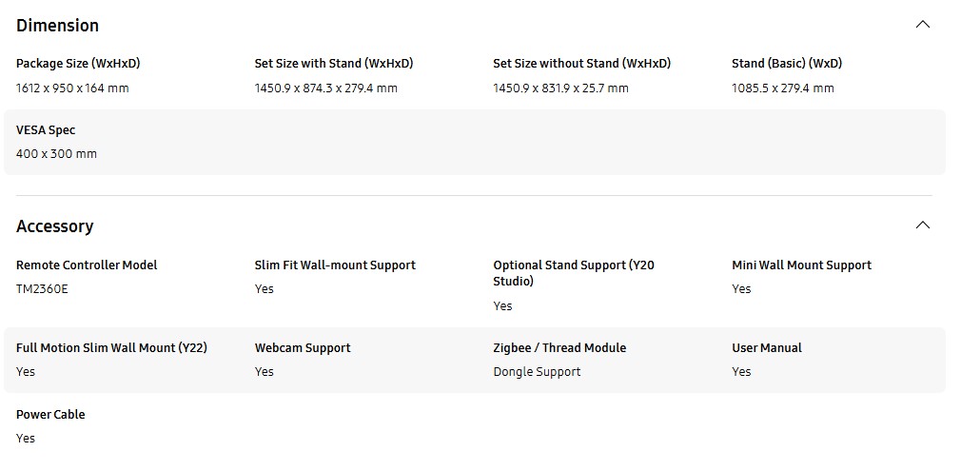Select Set Size with Stand label
This screenshot has height=471, width=980.
click(334, 64)
